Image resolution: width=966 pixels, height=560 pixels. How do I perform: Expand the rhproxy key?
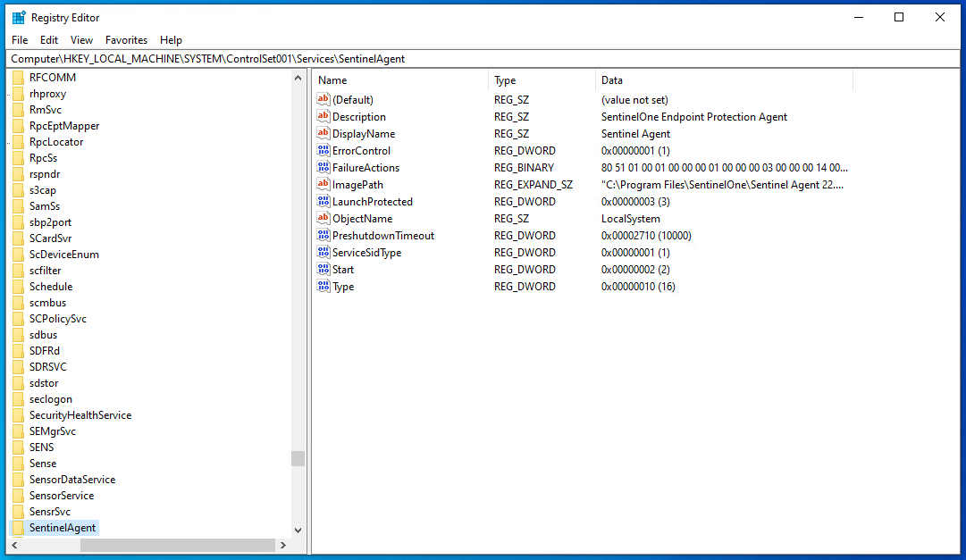tap(9, 95)
